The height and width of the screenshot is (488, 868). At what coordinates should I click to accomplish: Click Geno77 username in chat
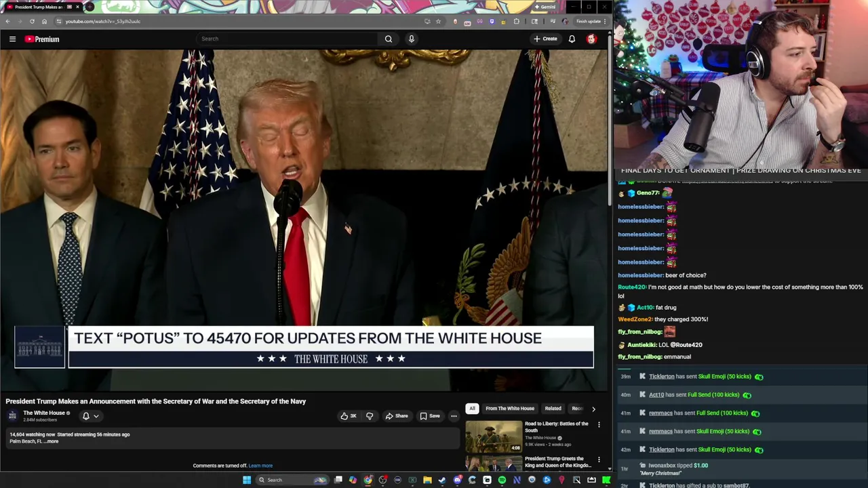tap(648, 193)
